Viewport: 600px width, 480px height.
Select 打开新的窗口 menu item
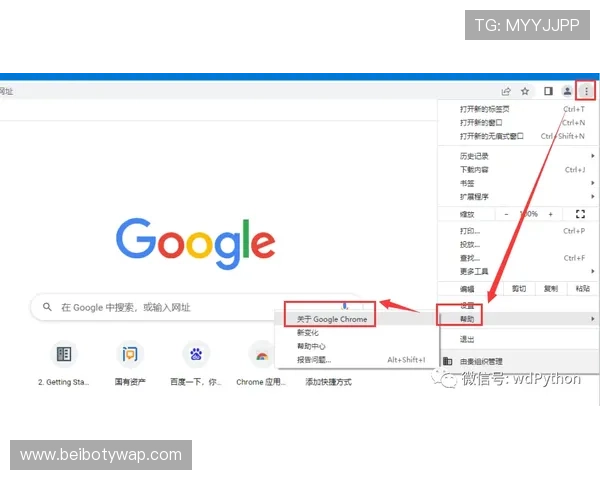pyautogui.click(x=518, y=122)
